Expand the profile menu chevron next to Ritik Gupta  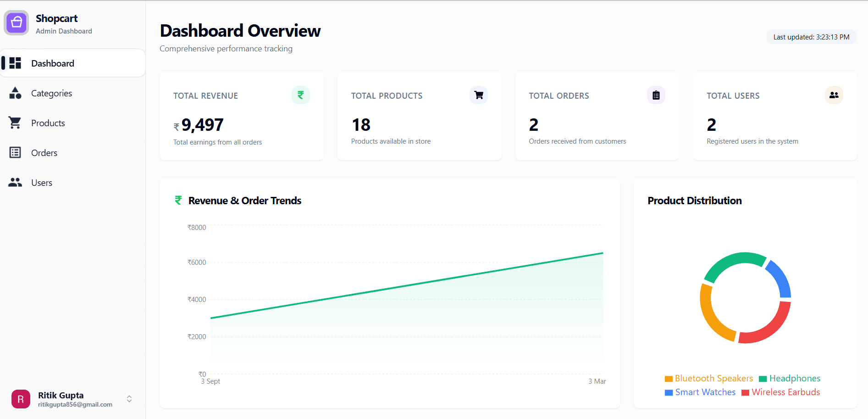(129, 399)
